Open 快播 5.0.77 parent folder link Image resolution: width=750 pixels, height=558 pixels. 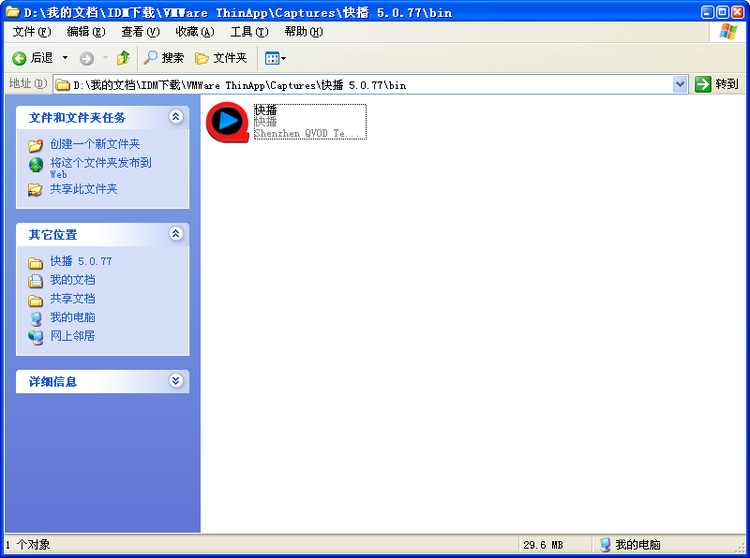tap(81, 262)
